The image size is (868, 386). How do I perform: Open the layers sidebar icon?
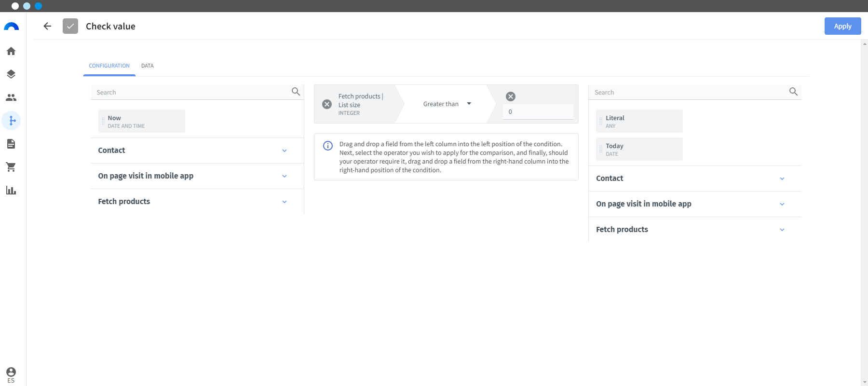[11, 74]
